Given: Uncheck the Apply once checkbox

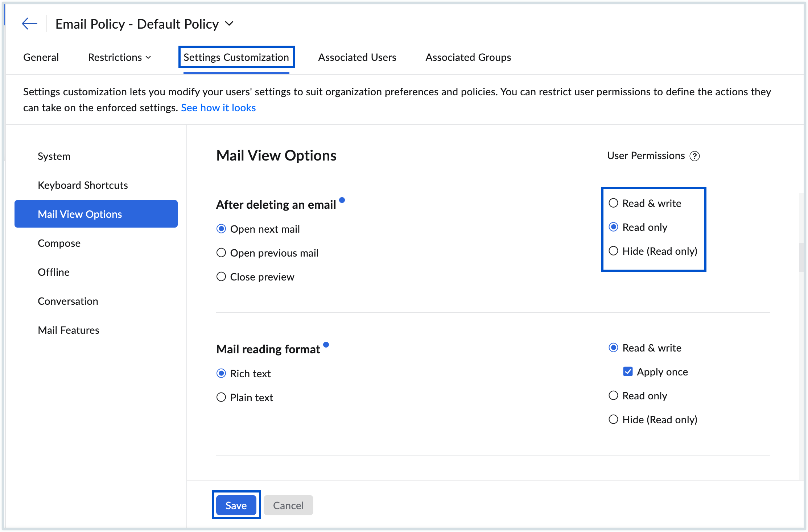Looking at the screenshot, I should [x=628, y=371].
